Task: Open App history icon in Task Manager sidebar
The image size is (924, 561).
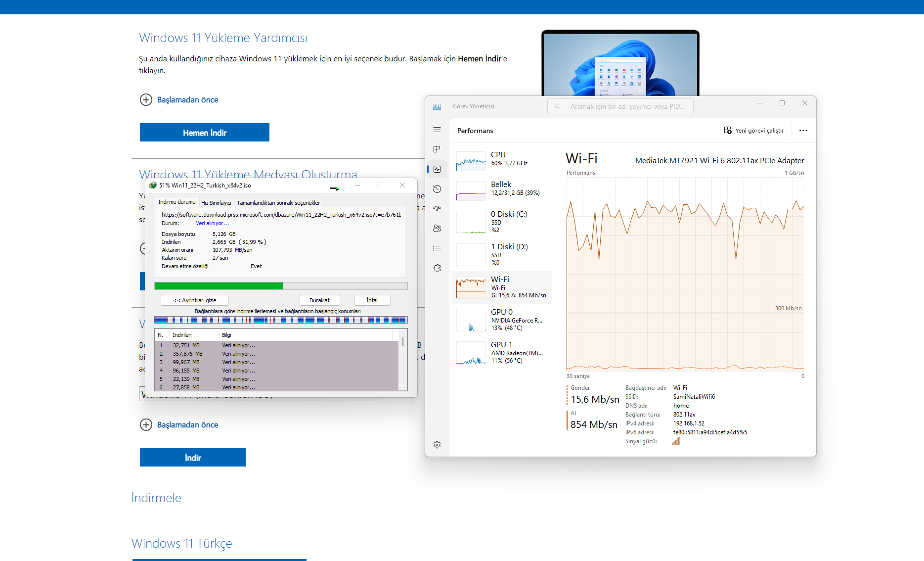Action: tap(437, 189)
